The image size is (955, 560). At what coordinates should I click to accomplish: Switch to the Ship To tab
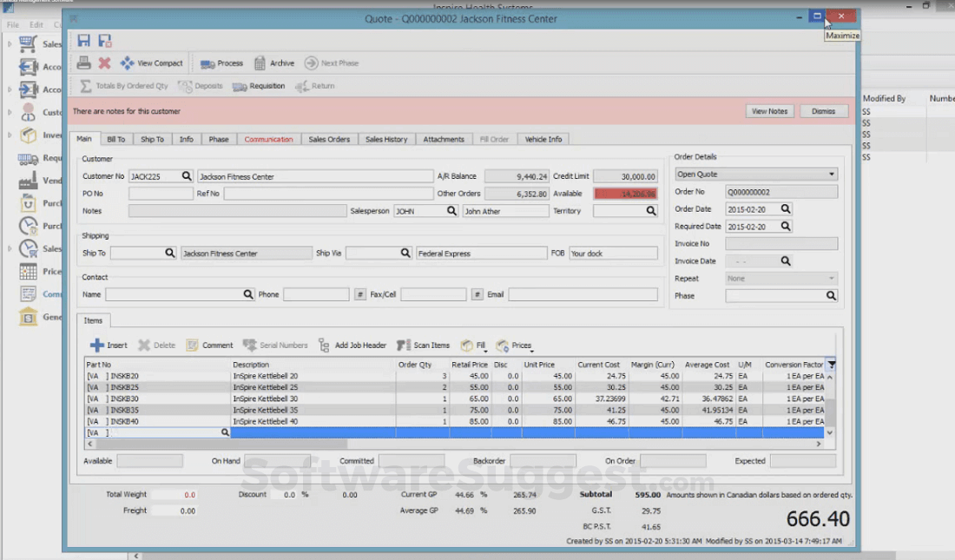pyautogui.click(x=152, y=140)
